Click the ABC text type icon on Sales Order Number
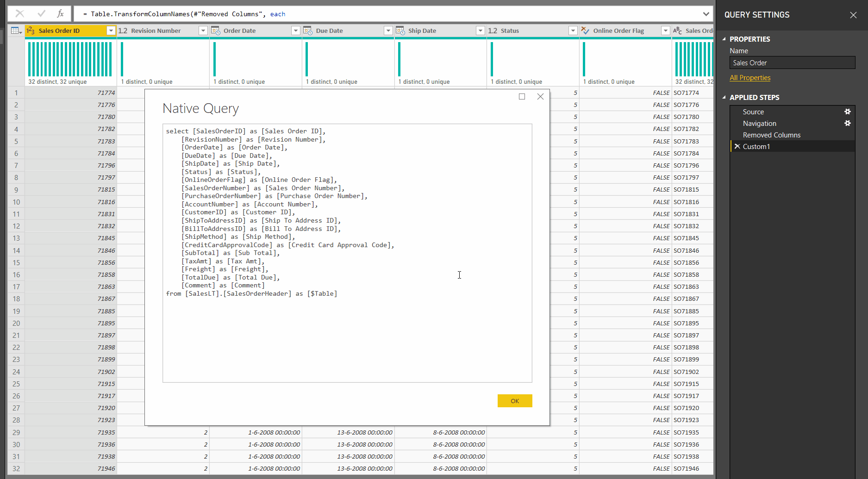 [x=677, y=31]
